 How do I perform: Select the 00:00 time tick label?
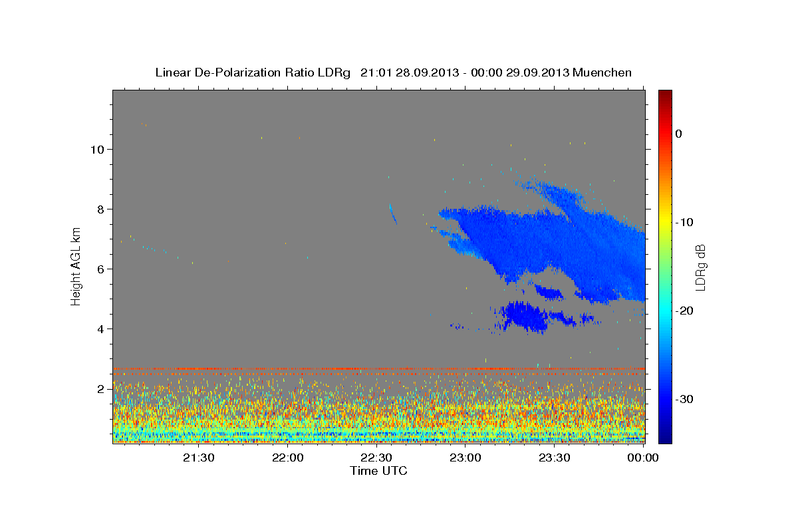[642, 458]
